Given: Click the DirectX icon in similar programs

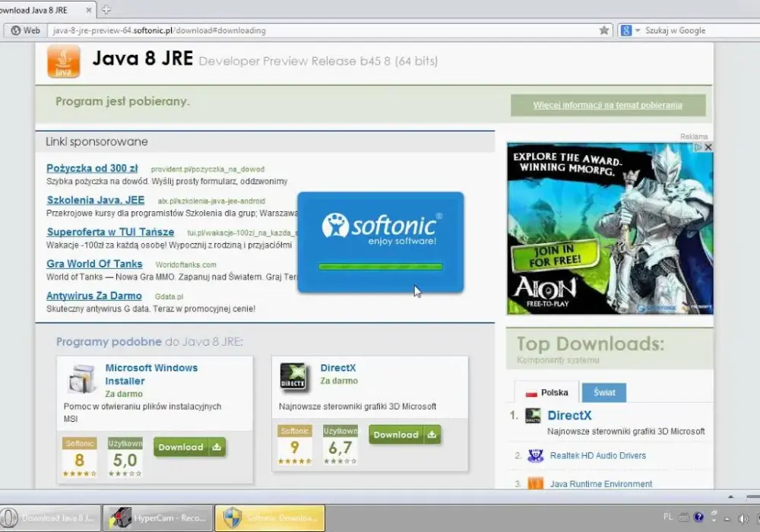Looking at the screenshot, I should click(293, 376).
